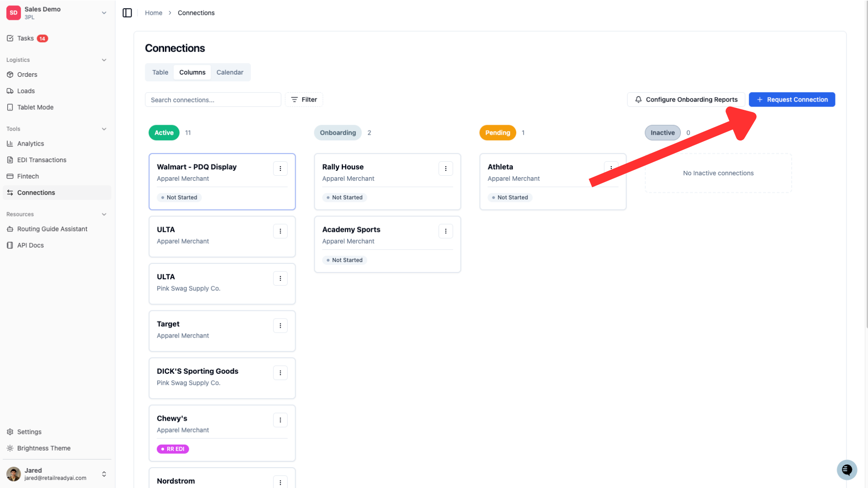Image resolution: width=868 pixels, height=488 pixels.
Task: Switch to the Calendar view tab
Action: [230, 72]
